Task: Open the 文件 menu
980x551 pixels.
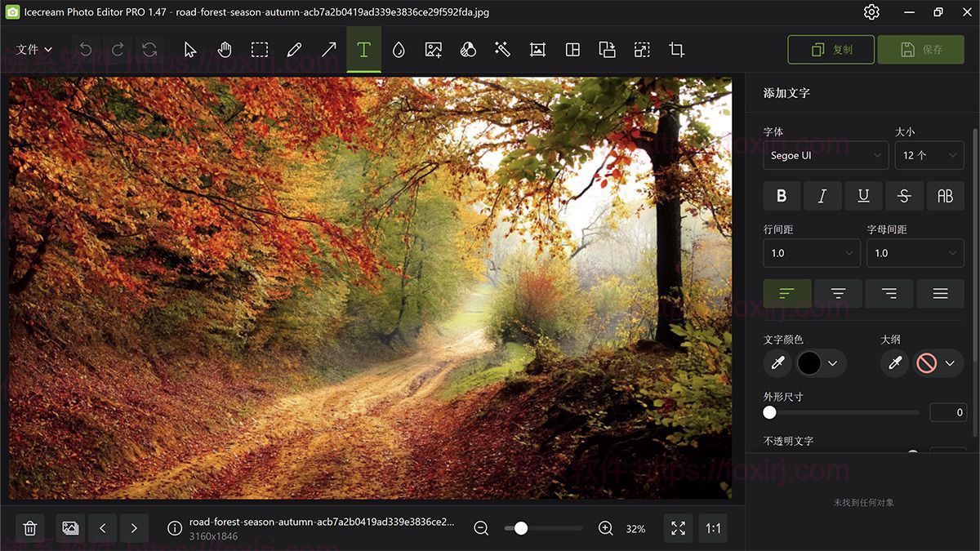Action: [x=33, y=50]
